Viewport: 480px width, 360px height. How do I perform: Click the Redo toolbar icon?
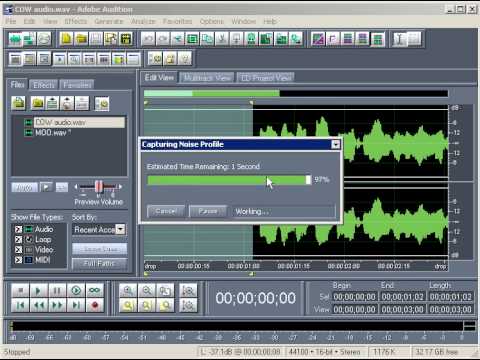tap(163, 39)
